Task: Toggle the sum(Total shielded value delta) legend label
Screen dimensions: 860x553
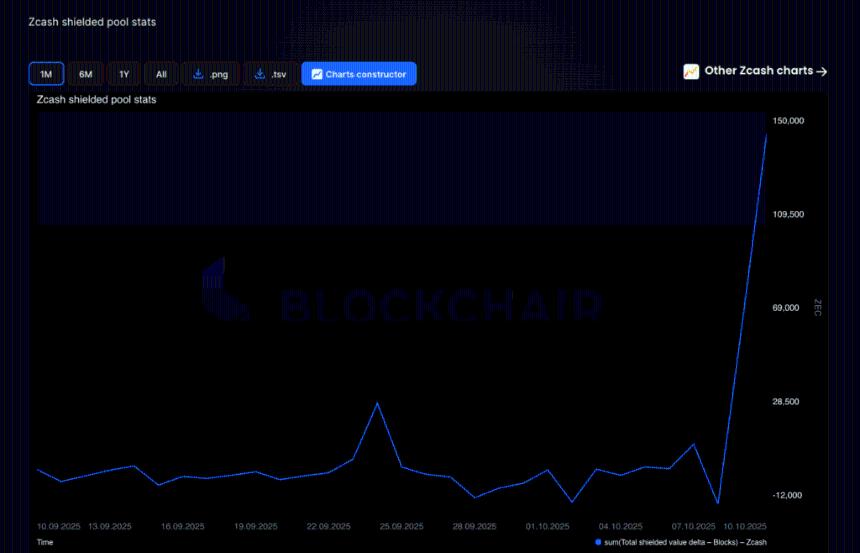Action: click(685, 542)
